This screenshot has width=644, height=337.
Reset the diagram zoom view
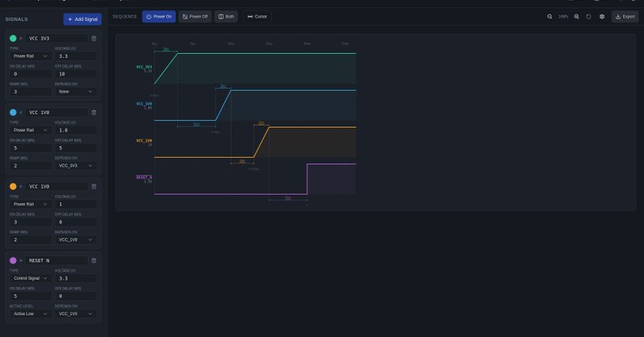pos(589,16)
